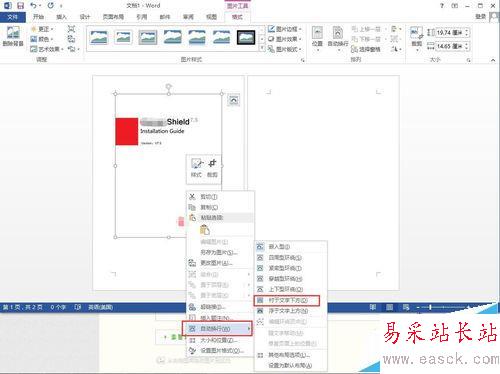500x374 pixels.
Task: Open the Picture Styles dialog launcher
Action: pos(303,60)
